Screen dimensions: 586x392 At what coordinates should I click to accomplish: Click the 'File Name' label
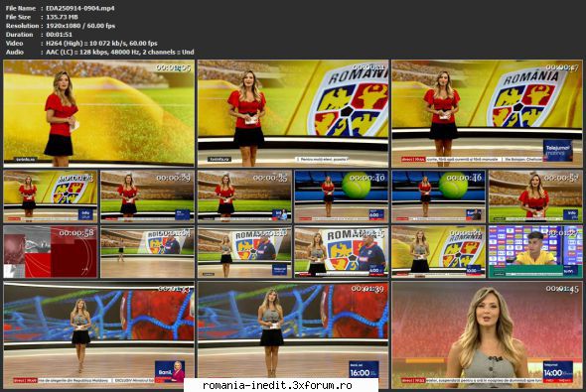pyautogui.click(x=21, y=8)
